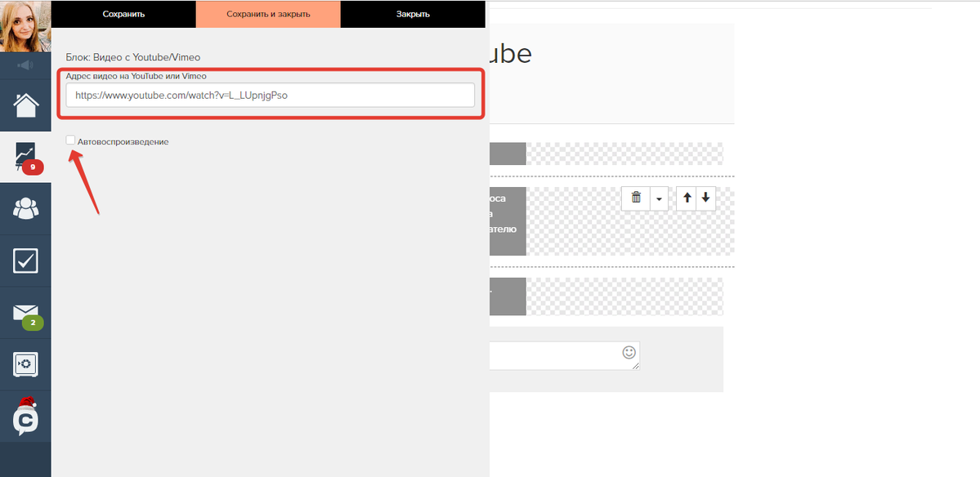
Task: Open the safe vault icon in sidebar
Action: point(25,364)
